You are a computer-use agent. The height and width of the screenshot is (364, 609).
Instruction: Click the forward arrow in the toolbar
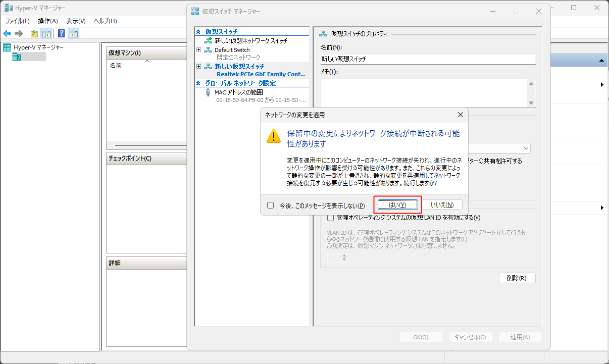[19, 34]
